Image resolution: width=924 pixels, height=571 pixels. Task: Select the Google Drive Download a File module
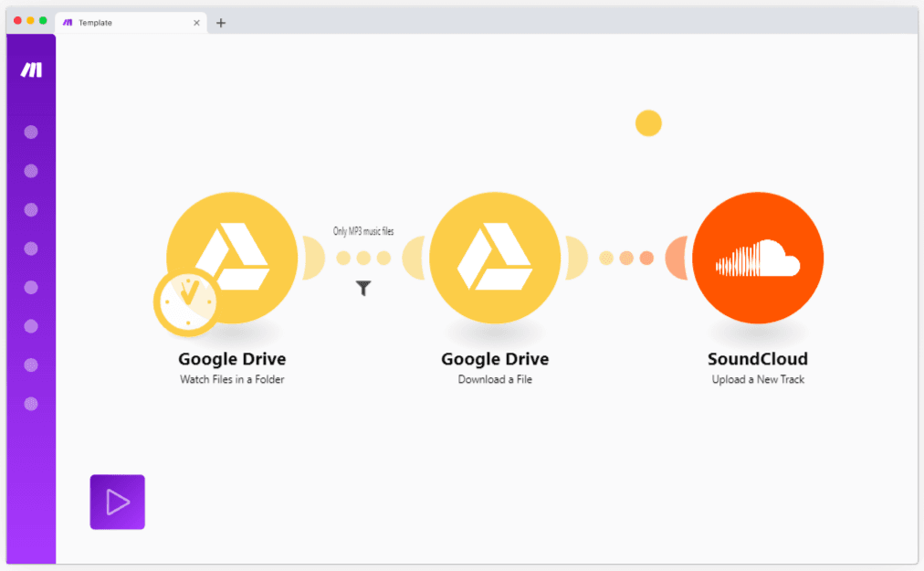495,258
